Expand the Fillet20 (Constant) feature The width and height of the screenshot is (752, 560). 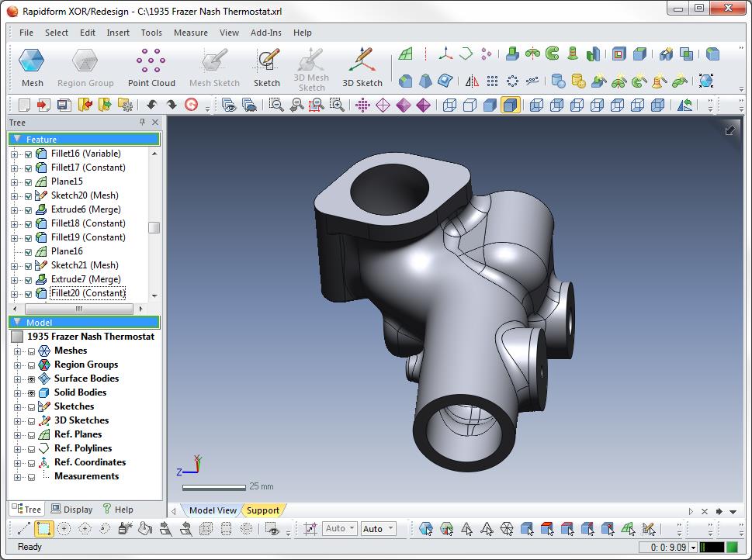(14, 294)
